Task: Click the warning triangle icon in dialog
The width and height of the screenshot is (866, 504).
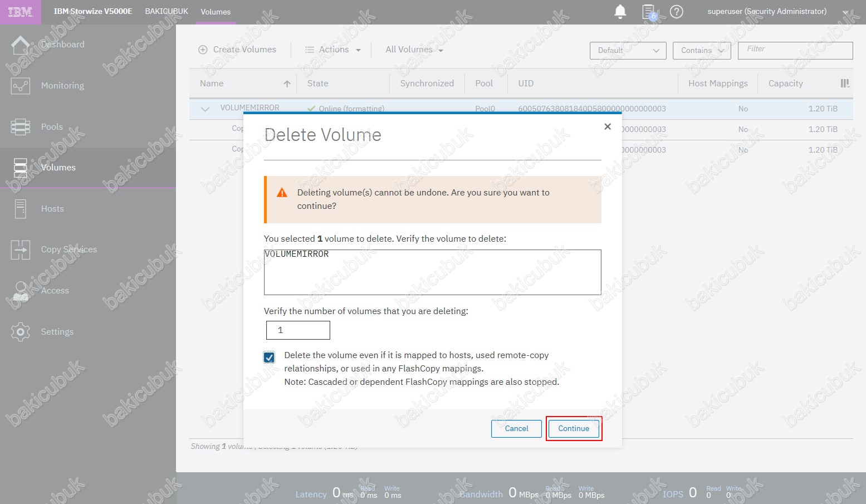Action: point(282,193)
